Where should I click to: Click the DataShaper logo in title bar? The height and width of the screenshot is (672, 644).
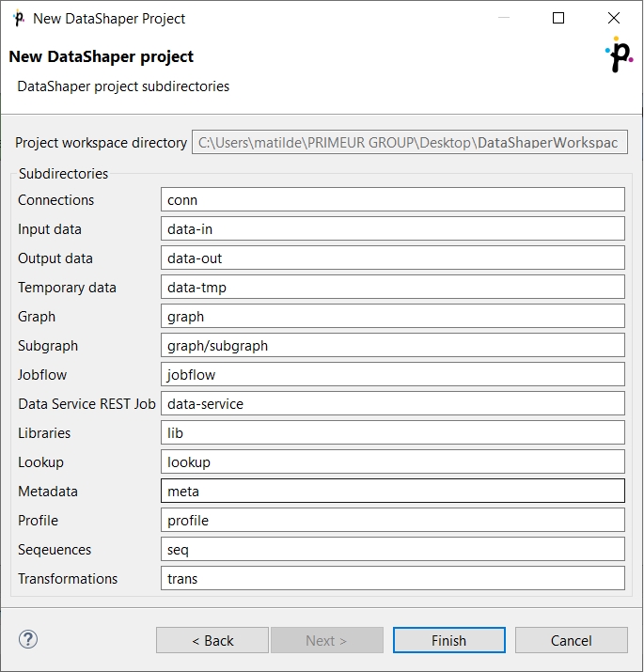[19, 19]
